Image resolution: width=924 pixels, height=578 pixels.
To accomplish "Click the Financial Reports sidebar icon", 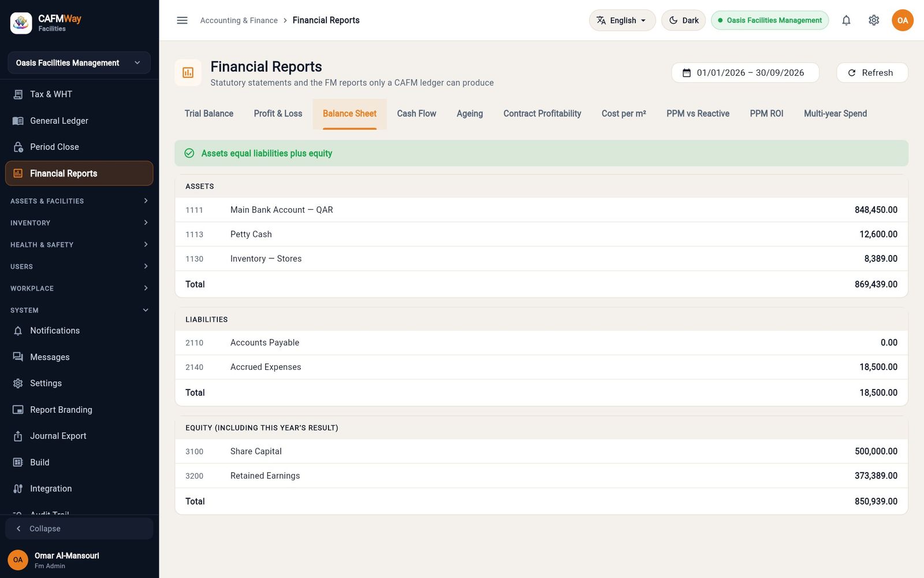I will [x=18, y=173].
